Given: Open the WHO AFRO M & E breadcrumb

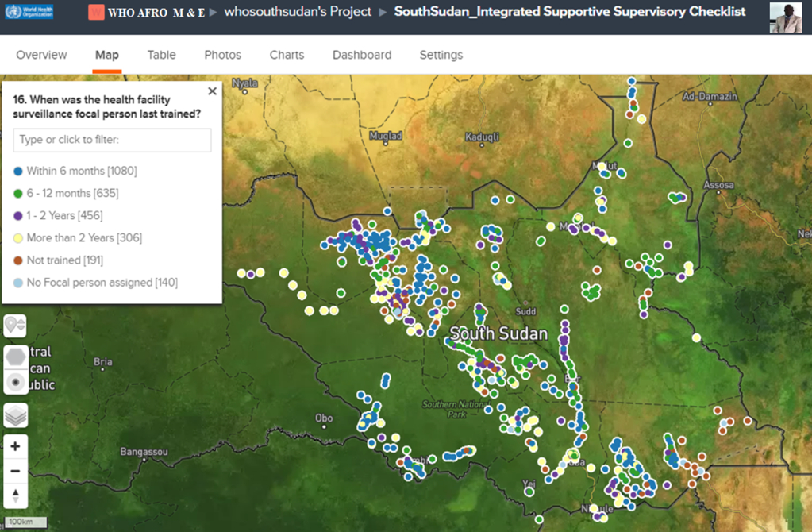Looking at the screenshot, I should [x=156, y=13].
